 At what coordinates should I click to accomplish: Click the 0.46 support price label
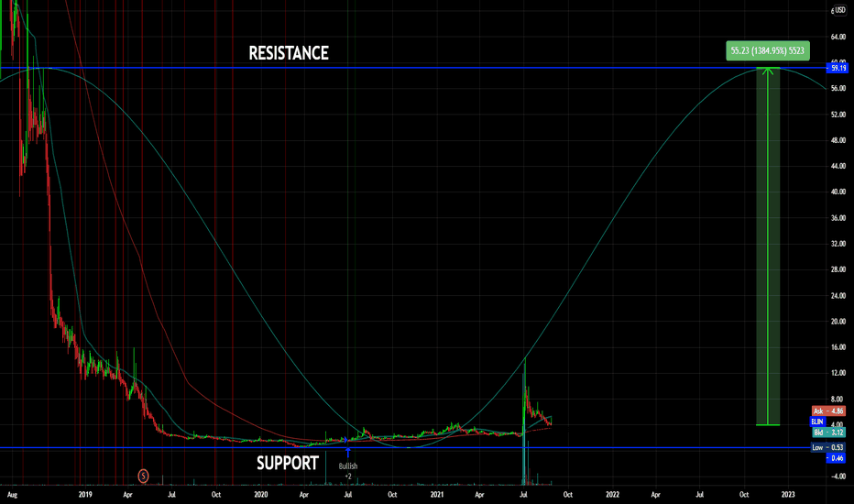[x=838, y=458]
